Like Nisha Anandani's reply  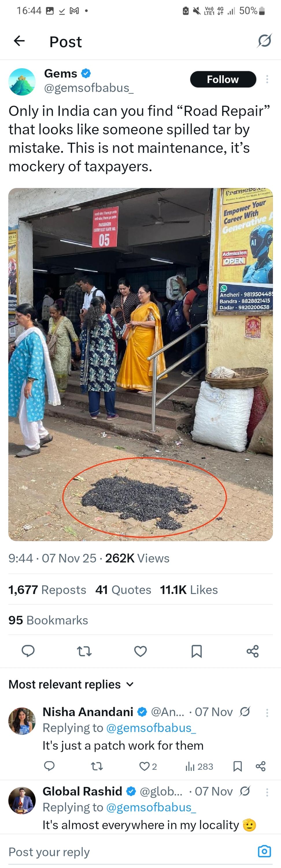pos(145,766)
